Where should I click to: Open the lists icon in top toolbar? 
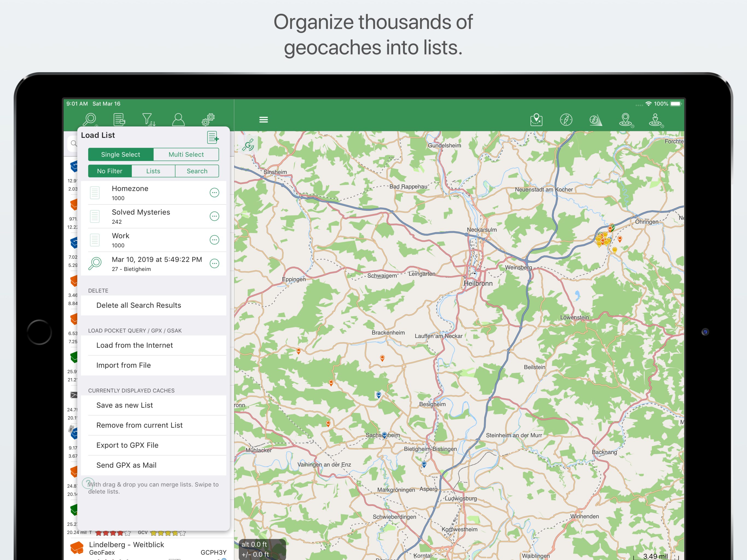click(119, 119)
